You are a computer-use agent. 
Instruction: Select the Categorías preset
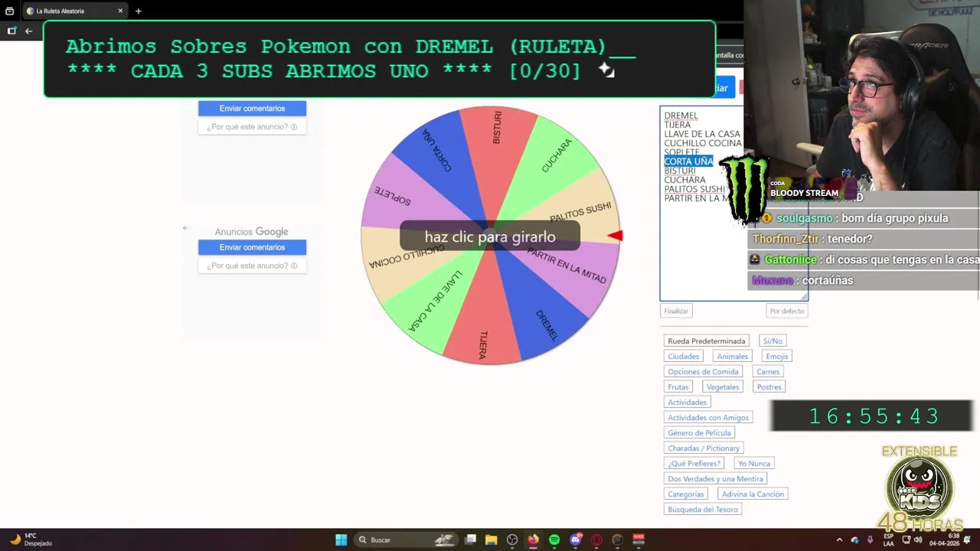pos(685,494)
